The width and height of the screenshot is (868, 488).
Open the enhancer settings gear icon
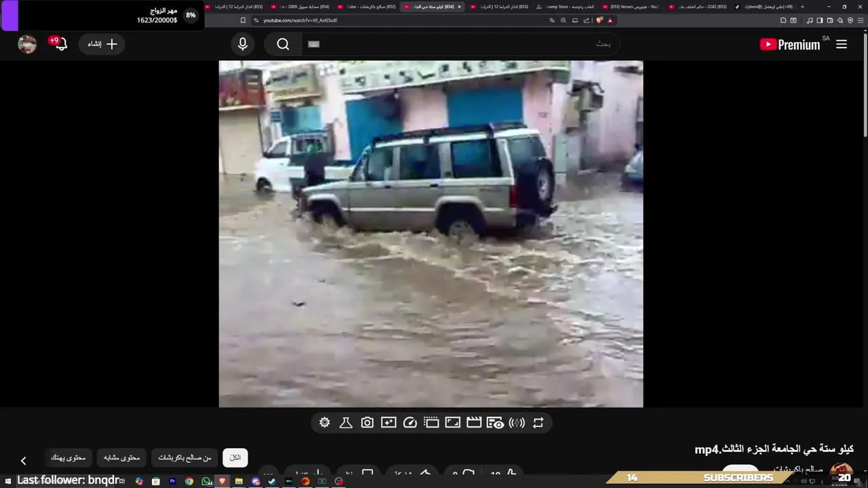pos(325,423)
